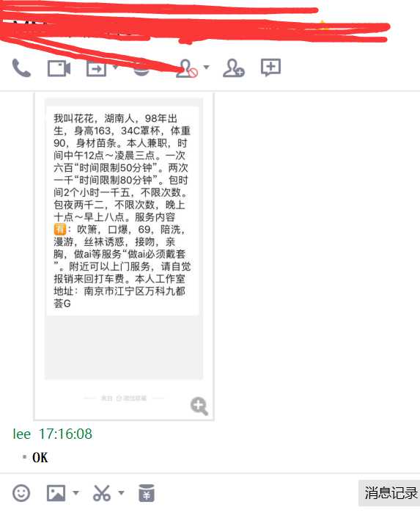Click the send picture icon
Image resolution: width=420 pixels, height=532 pixels.
tap(56, 493)
